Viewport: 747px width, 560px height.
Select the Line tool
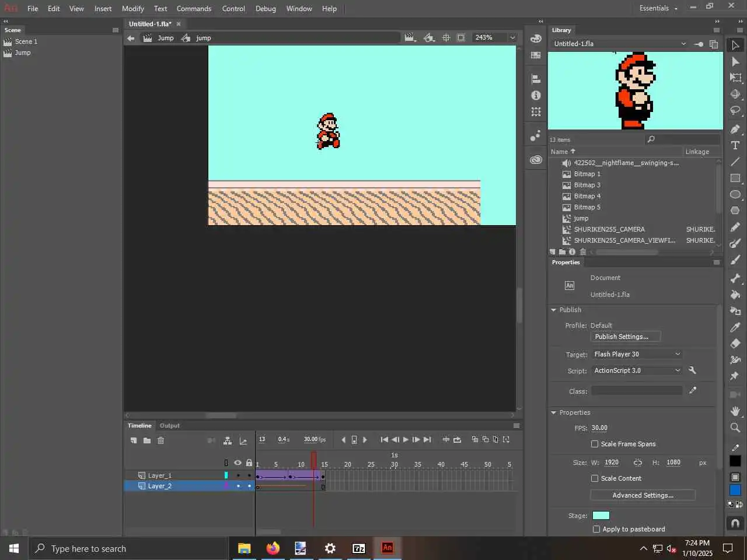click(x=735, y=162)
